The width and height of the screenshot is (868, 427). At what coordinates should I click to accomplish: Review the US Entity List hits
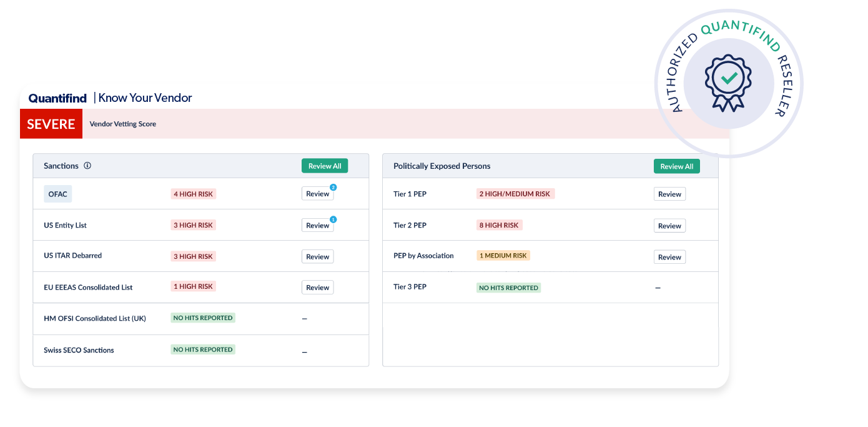coord(317,225)
